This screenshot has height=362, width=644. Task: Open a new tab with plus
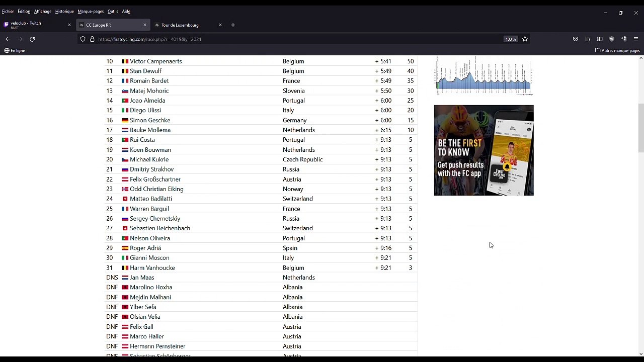(x=232, y=25)
